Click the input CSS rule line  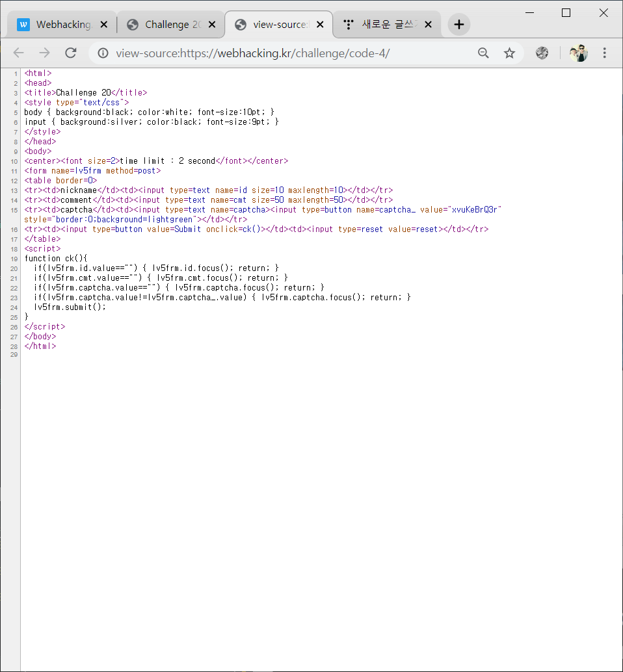pyautogui.click(x=152, y=122)
